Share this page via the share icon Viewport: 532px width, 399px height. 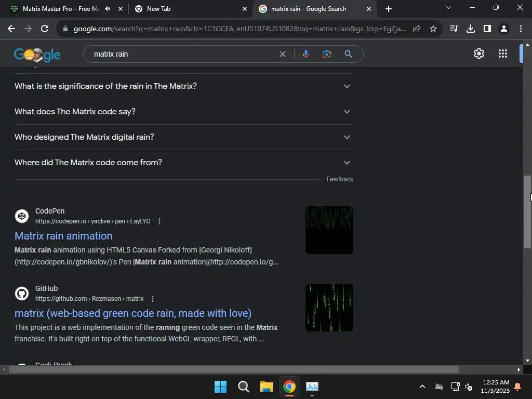pyautogui.click(x=417, y=29)
